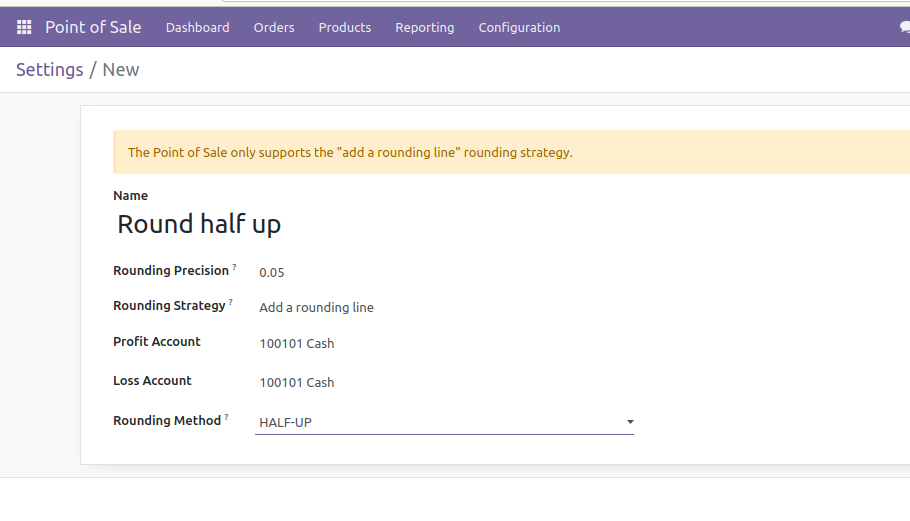Open the Dashboard menu

point(197,28)
